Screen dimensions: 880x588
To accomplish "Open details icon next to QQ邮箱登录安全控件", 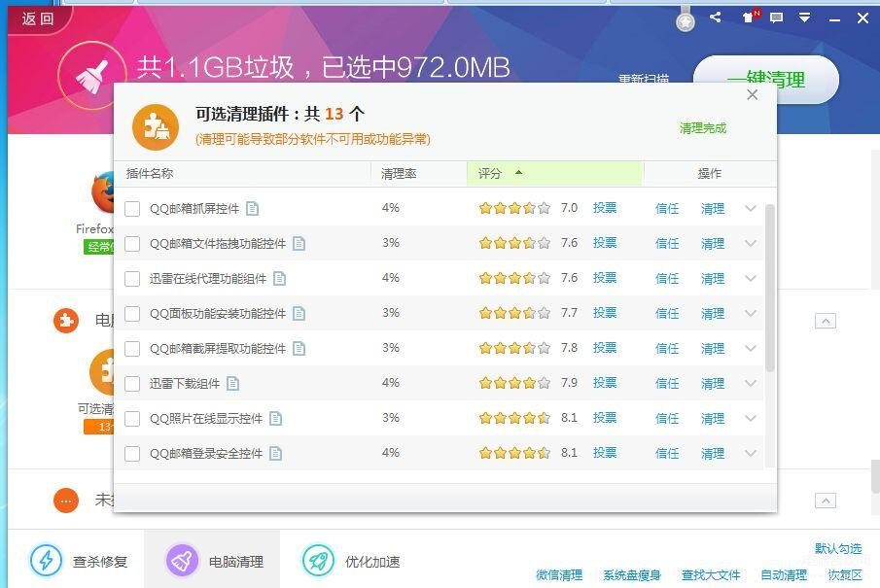I will click(275, 453).
